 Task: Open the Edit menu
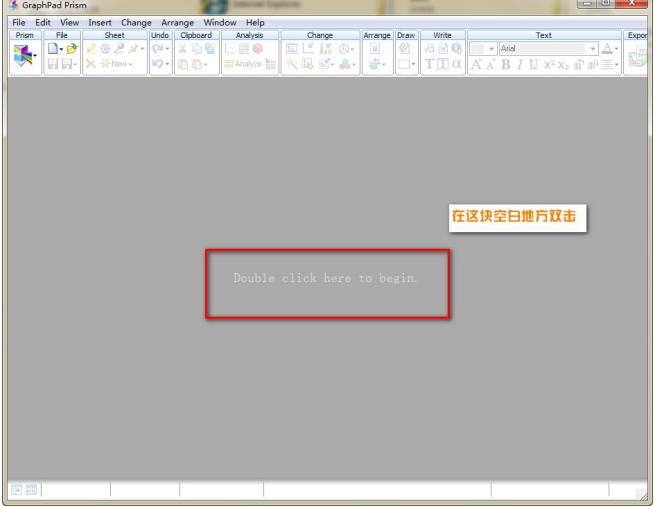point(43,23)
